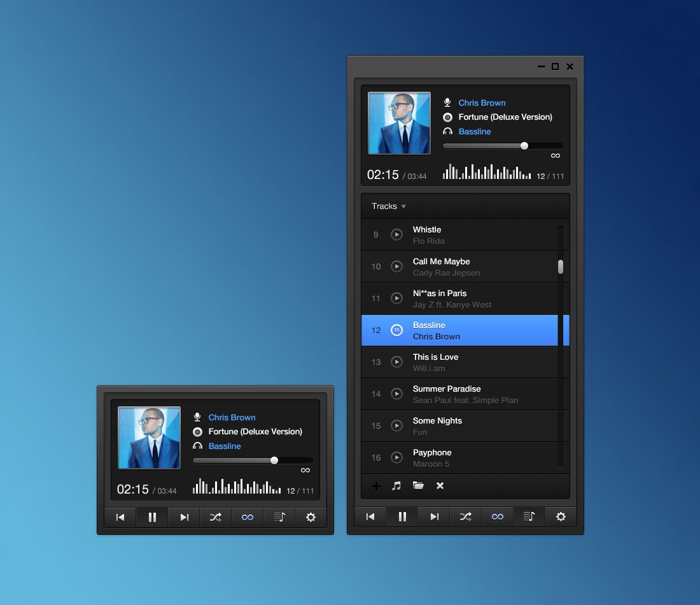
Task: Play track 9 Whistle via its play icon
Action: pyautogui.click(x=396, y=234)
